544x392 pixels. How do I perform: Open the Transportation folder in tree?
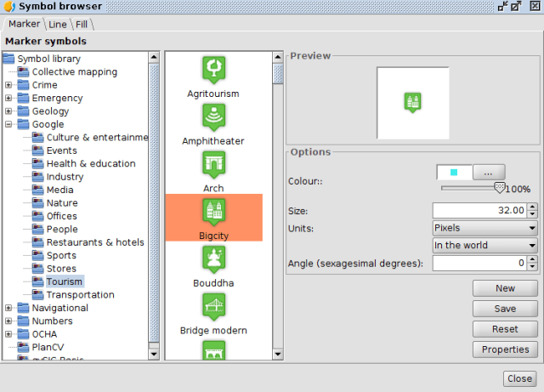tap(80, 295)
